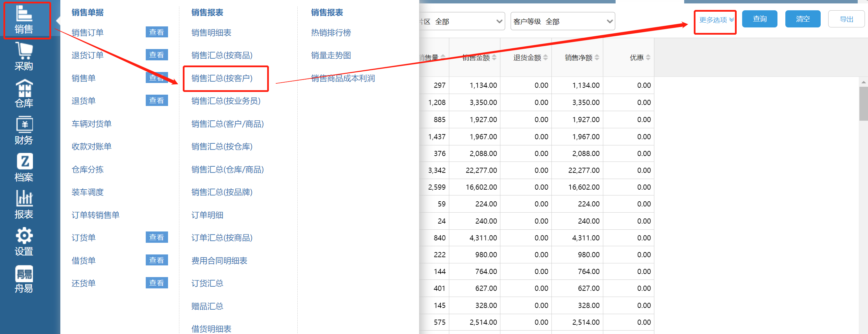Select the 4,311.00 销售金额 cell
The width and height of the screenshot is (868, 334).
click(475, 238)
